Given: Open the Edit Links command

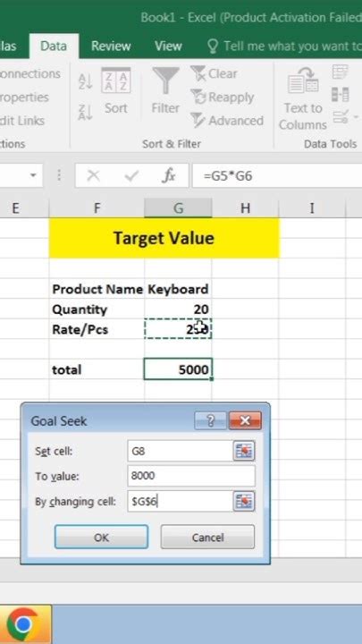Looking at the screenshot, I should pos(22,121).
